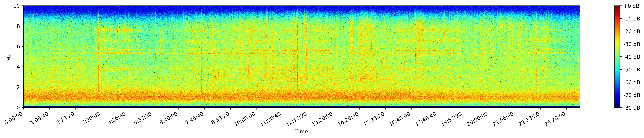This screenshot has height=138, width=644.
Task: Click the Time x-axis title
Action: click(x=301, y=132)
